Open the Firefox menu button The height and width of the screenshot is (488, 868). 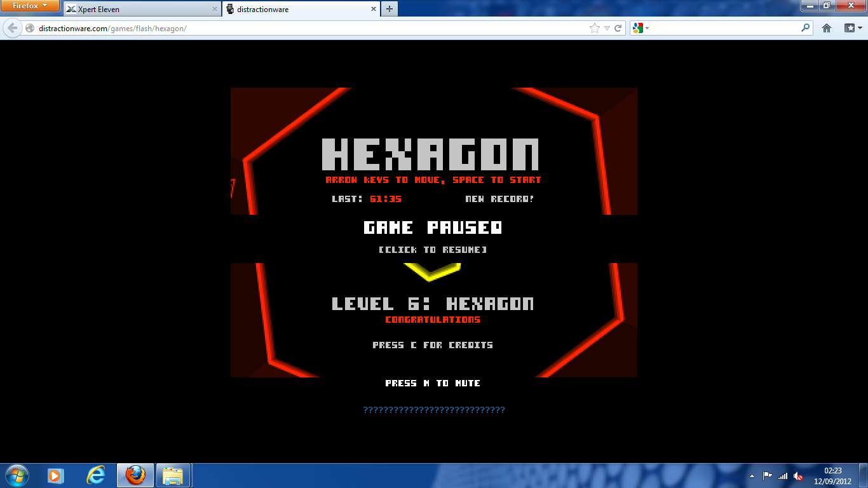(30, 6)
